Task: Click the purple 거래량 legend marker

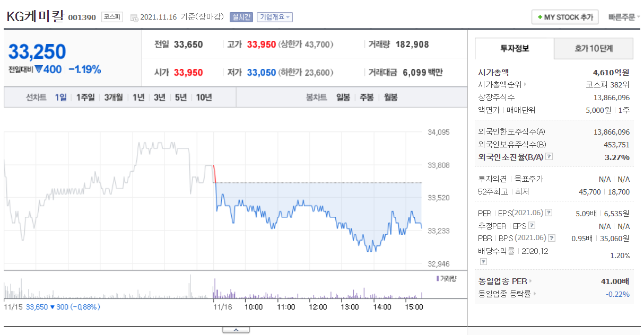Action: 437,278
